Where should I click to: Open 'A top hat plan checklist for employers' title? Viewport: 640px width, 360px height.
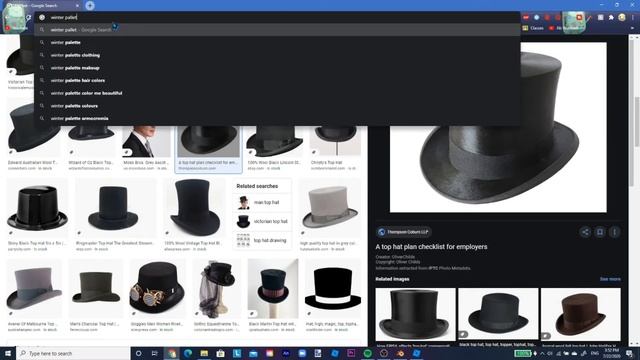pyautogui.click(x=431, y=247)
